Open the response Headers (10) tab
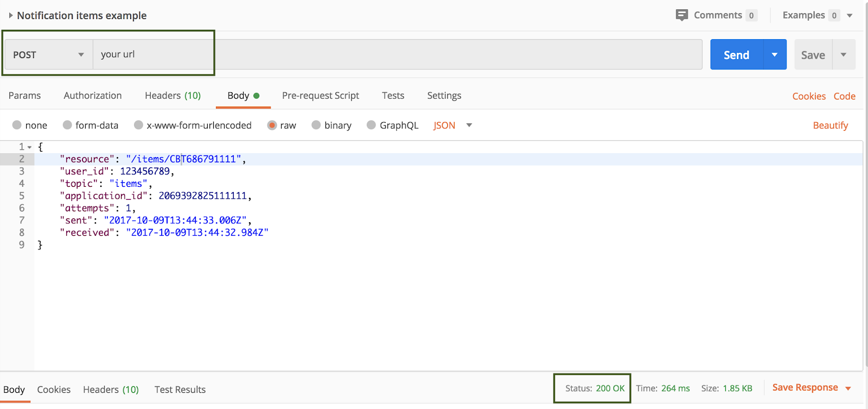The image size is (868, 409). tap(111, 389)
